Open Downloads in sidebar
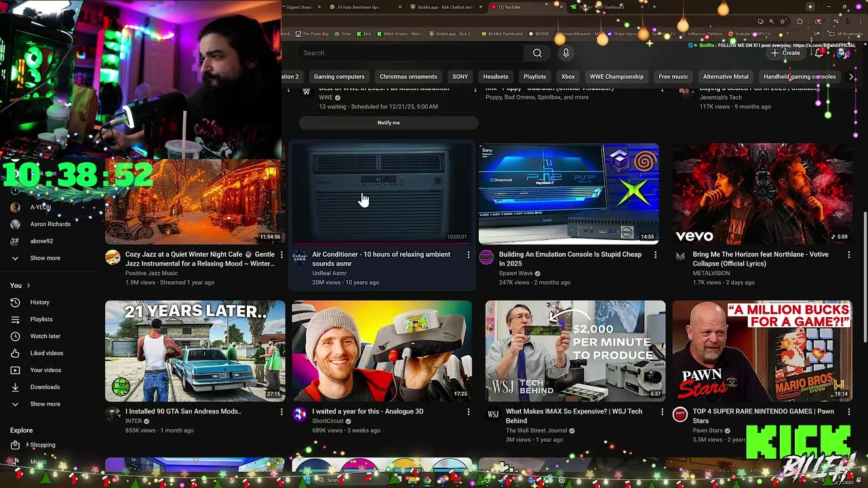The width and height of the screenshot is (868, 488). (x=45, y=387)
